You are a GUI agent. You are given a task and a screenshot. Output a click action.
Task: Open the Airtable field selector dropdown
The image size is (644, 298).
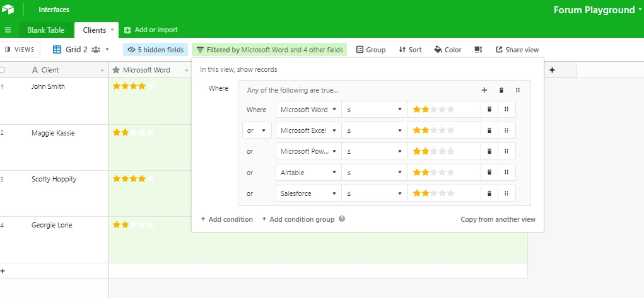[x=308, y=173]
